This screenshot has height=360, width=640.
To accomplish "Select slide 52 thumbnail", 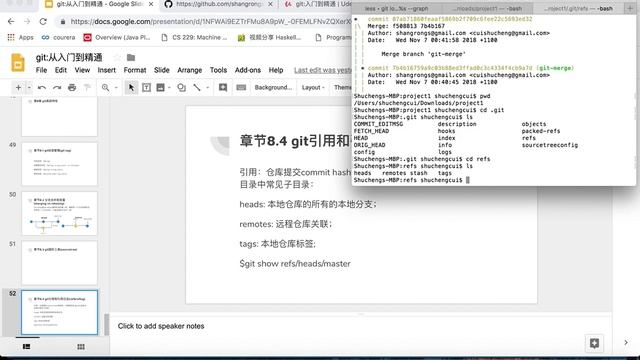I will 60,312.
